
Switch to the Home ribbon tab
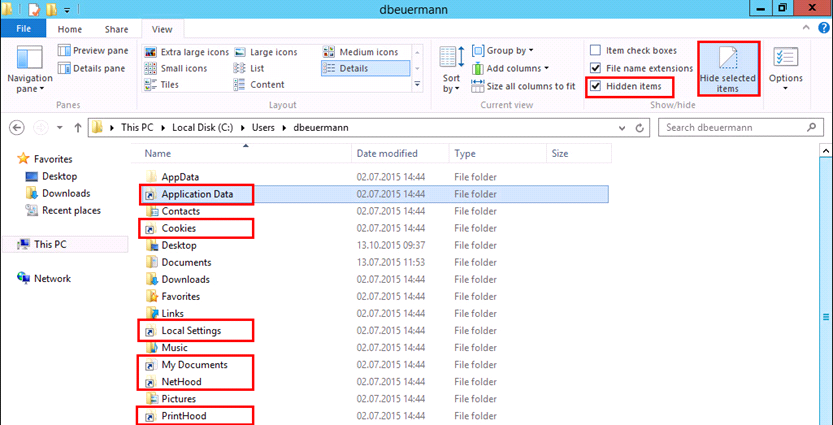click(69, 29)
